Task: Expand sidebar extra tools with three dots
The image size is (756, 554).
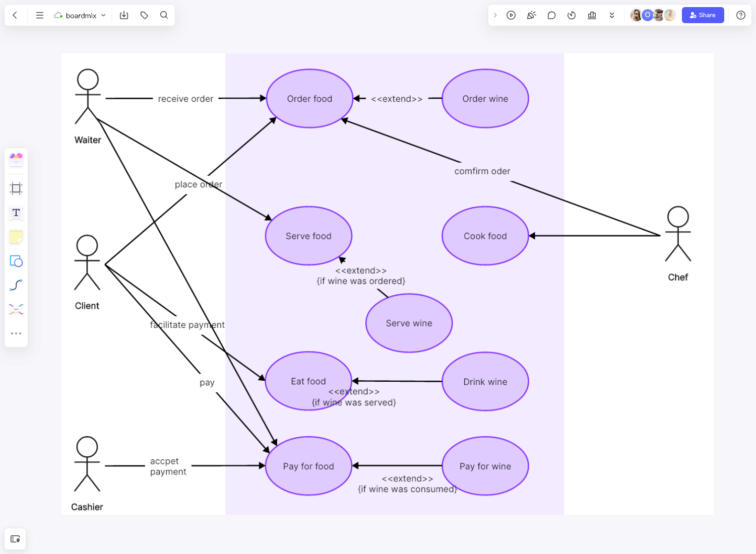Action: tap(16, 333)
